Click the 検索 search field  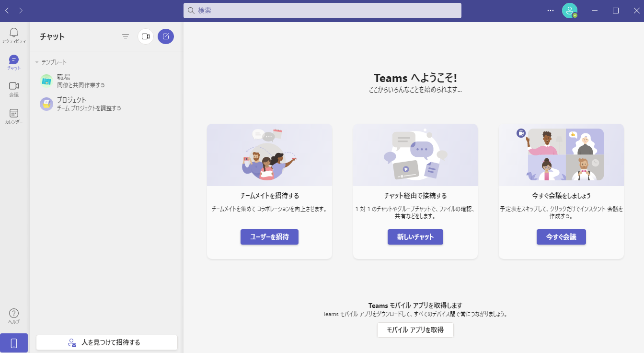coord(322,11)
